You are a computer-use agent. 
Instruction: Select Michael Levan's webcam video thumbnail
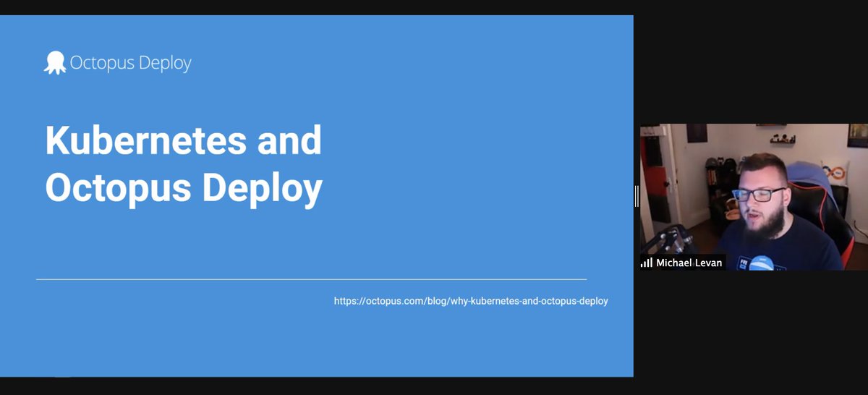click(754, 197)
